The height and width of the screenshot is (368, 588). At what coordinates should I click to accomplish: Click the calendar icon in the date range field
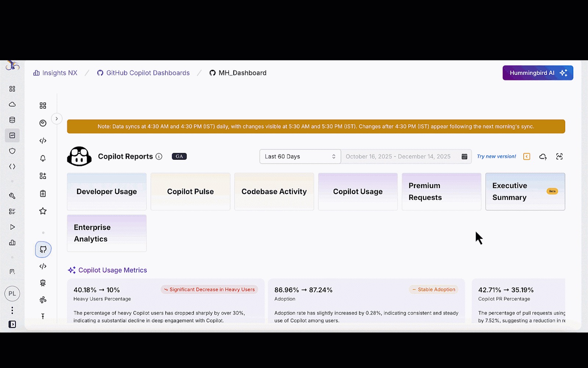tap(464, 157)
